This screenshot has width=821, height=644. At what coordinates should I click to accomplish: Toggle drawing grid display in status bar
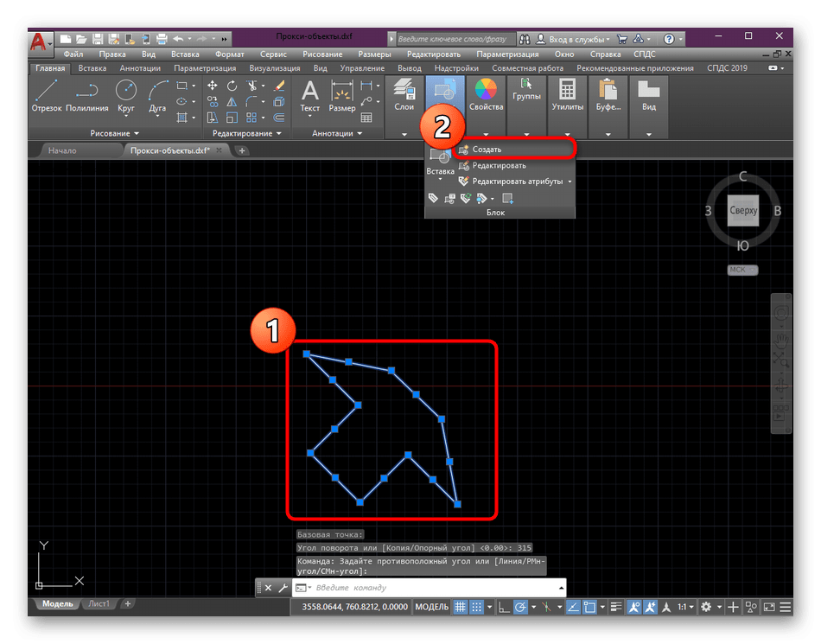pos(460,607)
